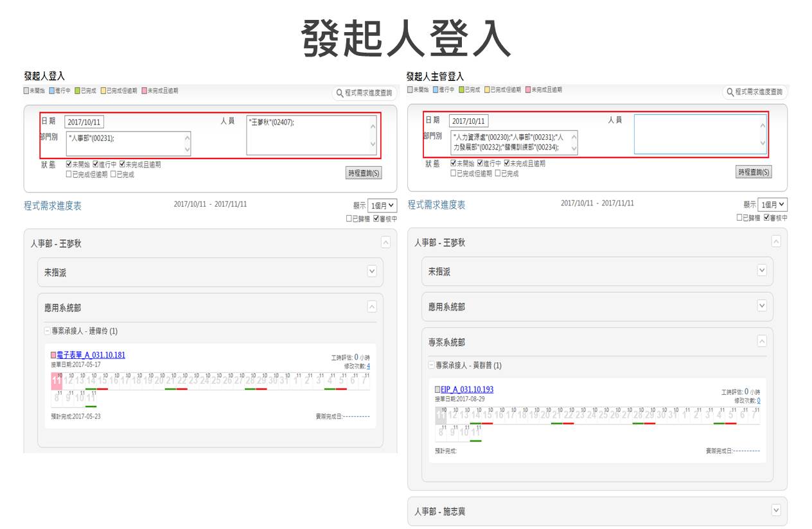Toggle left 已歸檔 checkbox
The image size is (812, 529).
pos(349,219)
